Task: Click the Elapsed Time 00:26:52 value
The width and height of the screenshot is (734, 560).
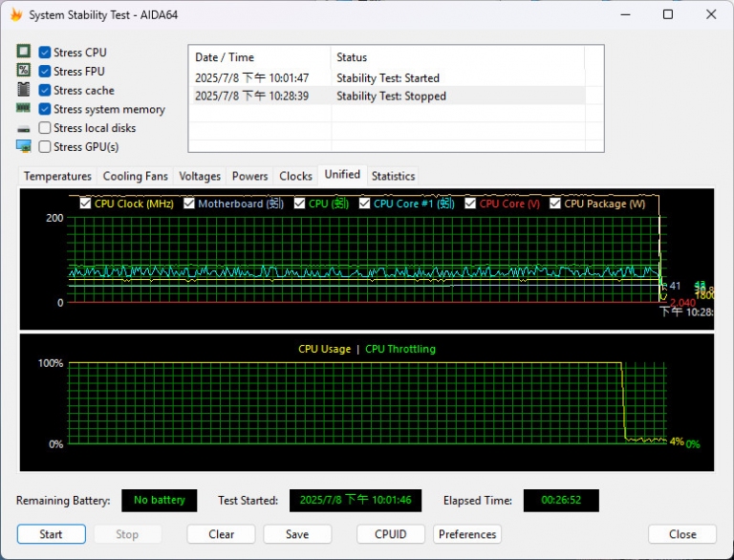Action: [561, 500]
